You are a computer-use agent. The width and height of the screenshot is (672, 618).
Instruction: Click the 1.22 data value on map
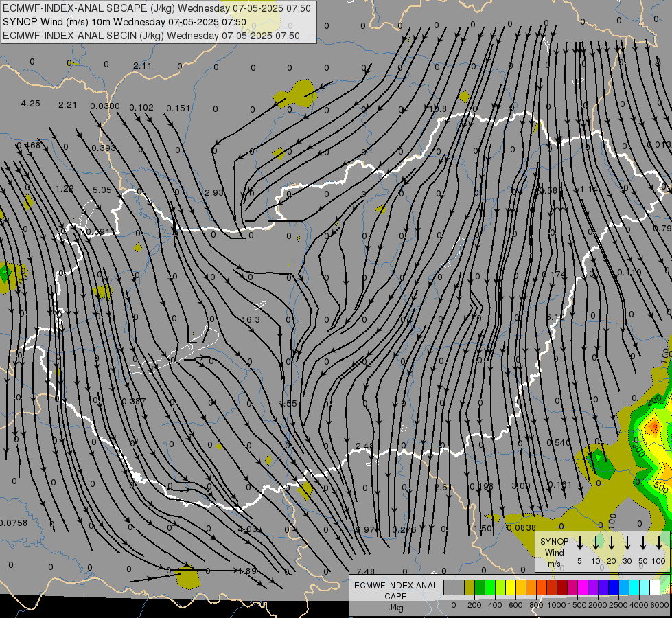65,188
